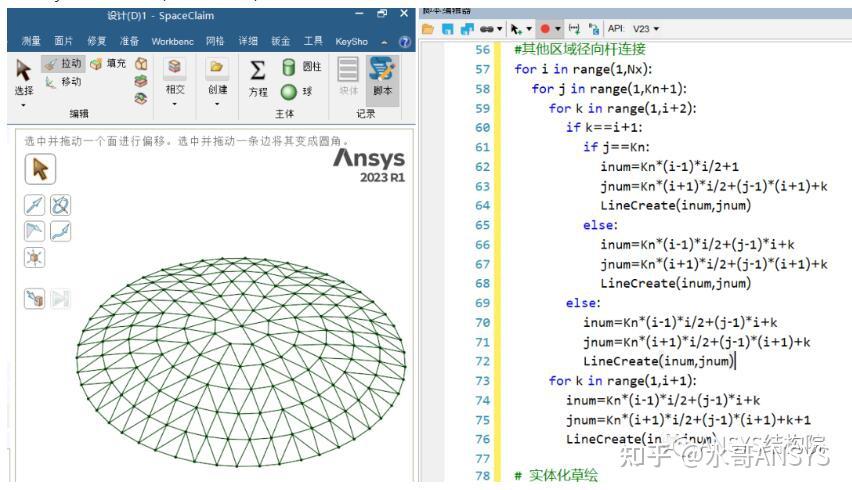852x490 pixels.
Task: Click the bottom stacked-layers icon in 编辑 group
Action: [x=141, y=98]
